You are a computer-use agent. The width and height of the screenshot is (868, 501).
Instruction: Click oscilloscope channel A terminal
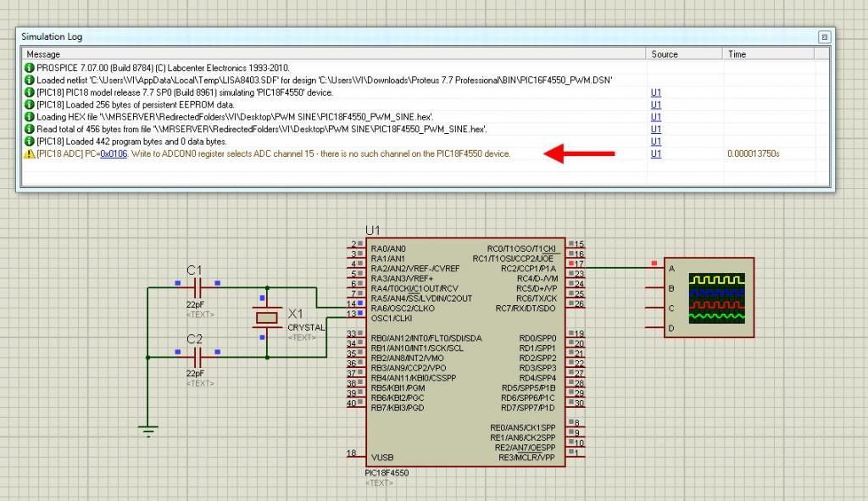655,268
